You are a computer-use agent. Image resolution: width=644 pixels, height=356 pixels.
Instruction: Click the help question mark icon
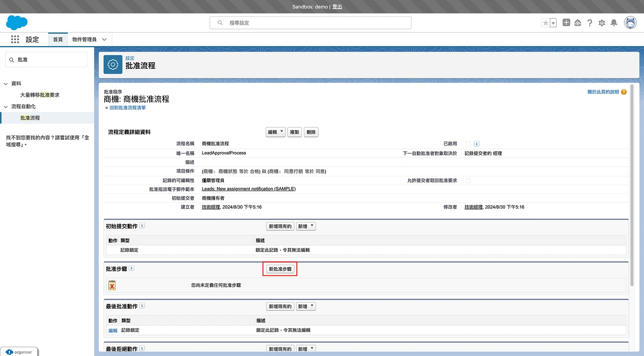click(x=590, y=23)
